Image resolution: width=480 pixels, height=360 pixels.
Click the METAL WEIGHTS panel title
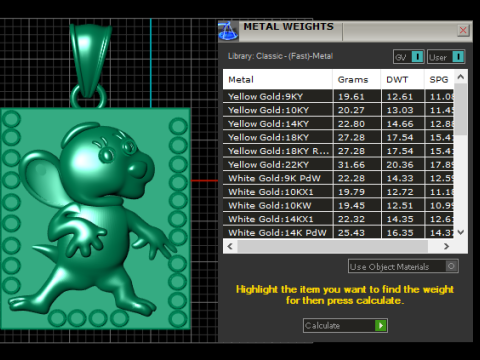click(288, 27)
